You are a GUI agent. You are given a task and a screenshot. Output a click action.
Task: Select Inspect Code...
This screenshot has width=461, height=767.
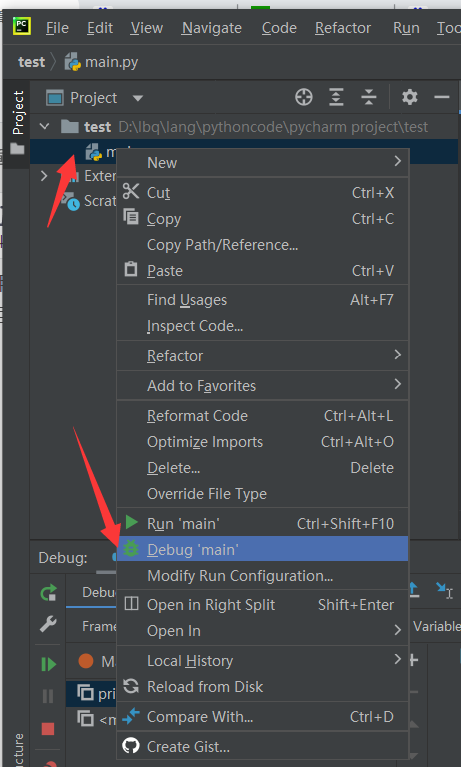tap(262, 326)
